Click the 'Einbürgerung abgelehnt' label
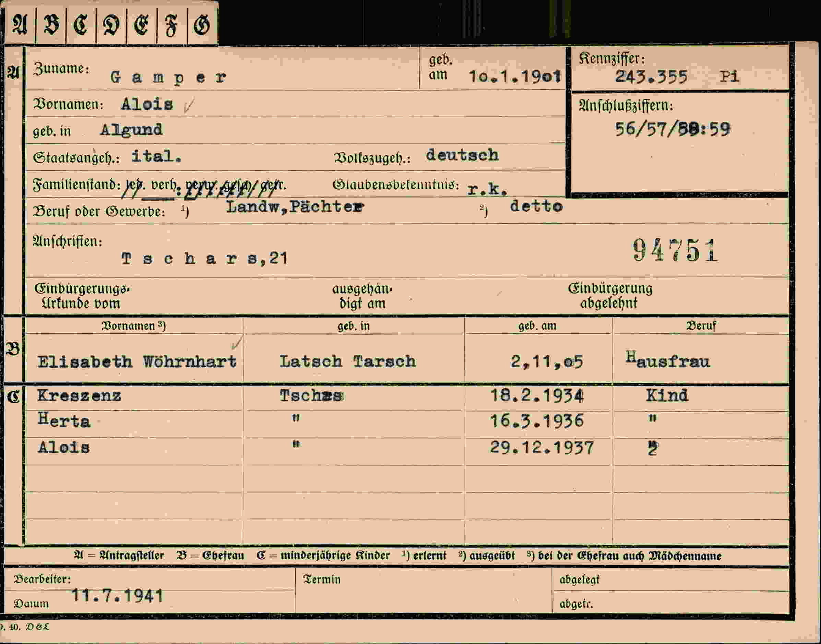821x644 pixels. (610, 296)
